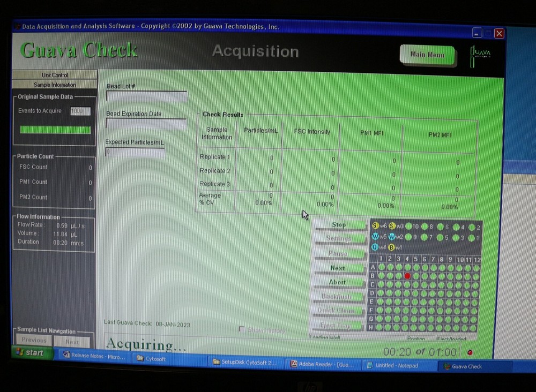Select the yellow B icon for w1
The image size is (536, 392).
tap(391, 247)
